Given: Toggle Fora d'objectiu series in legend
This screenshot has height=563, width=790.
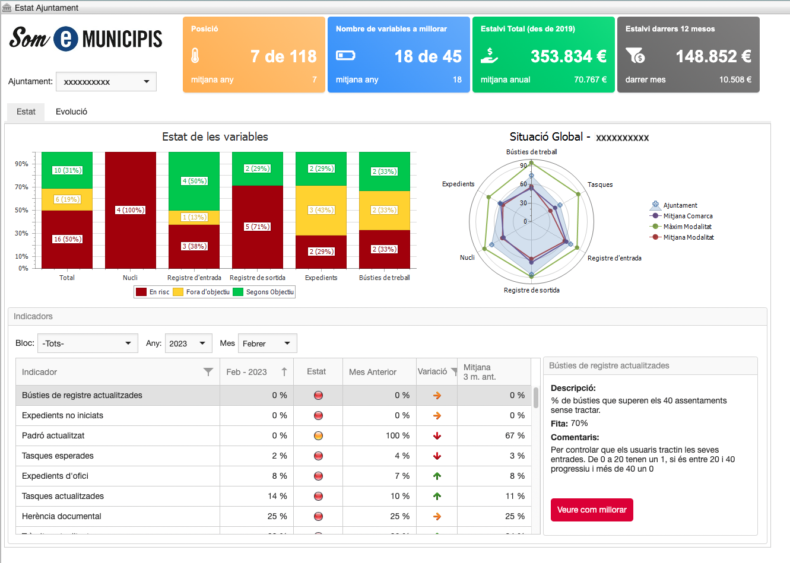Looking at the screenshot, I should (201, 292).
